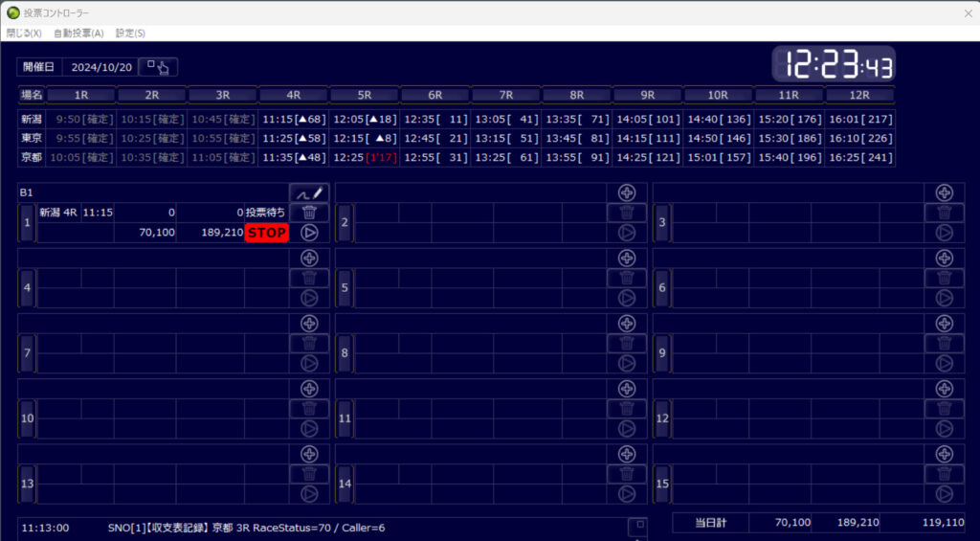Expand the log panel at bottom

pos(637,525)
